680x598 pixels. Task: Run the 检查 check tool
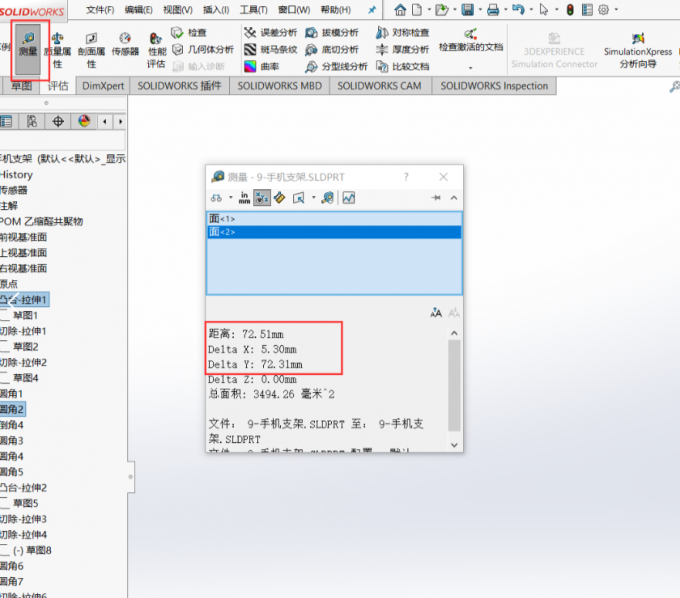tap(189, 33)
